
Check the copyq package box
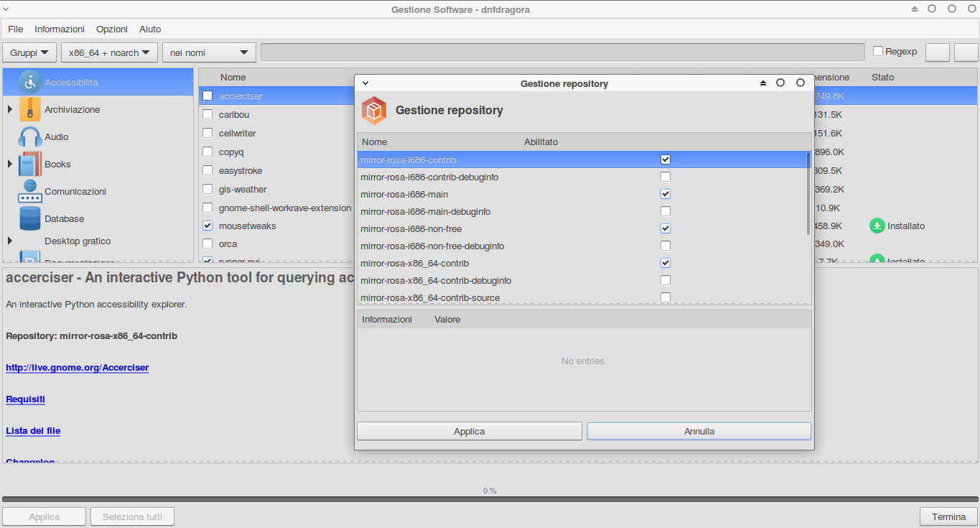pos(207,152)
